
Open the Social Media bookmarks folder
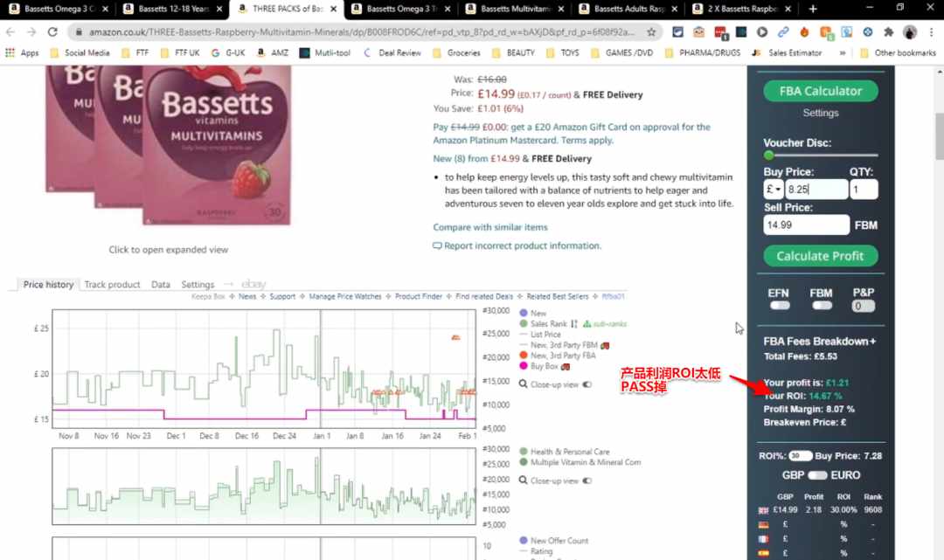click(x=80, y=53)
